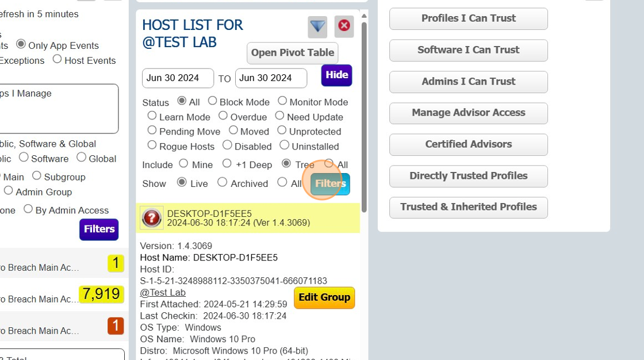Select the Host Events radio option
Screen dimensions: 644x360
pyautogui.click(x=57, y=59)
